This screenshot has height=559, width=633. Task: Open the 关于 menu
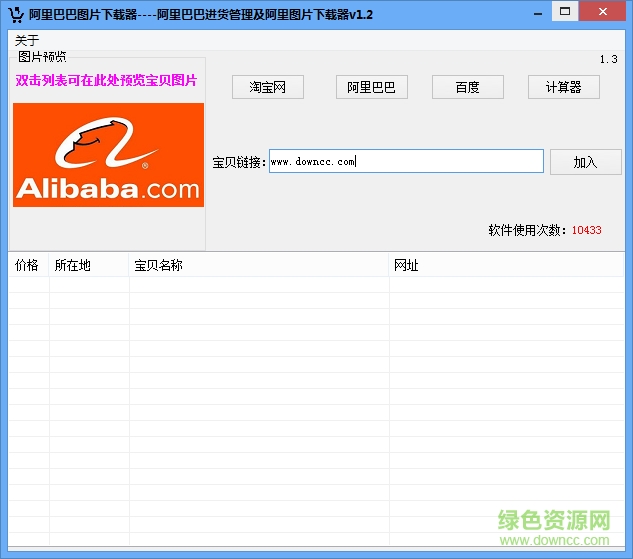[x=27, y=40]
